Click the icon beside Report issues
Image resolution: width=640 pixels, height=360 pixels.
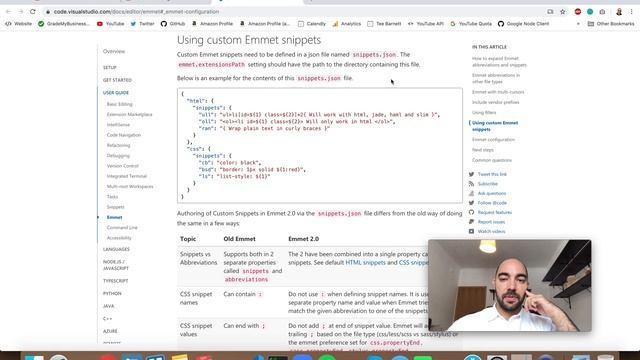pyautogui.click(x=471, y=222)
